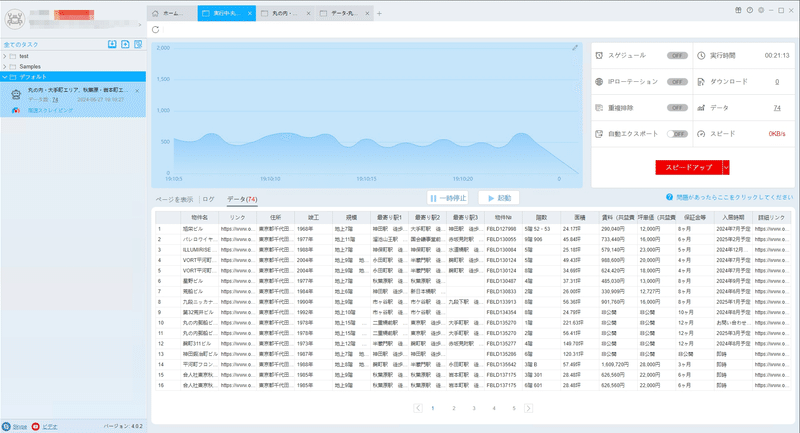Click the cloud scraping icon under the task
The image size is (800, 433).
(16, 110)
